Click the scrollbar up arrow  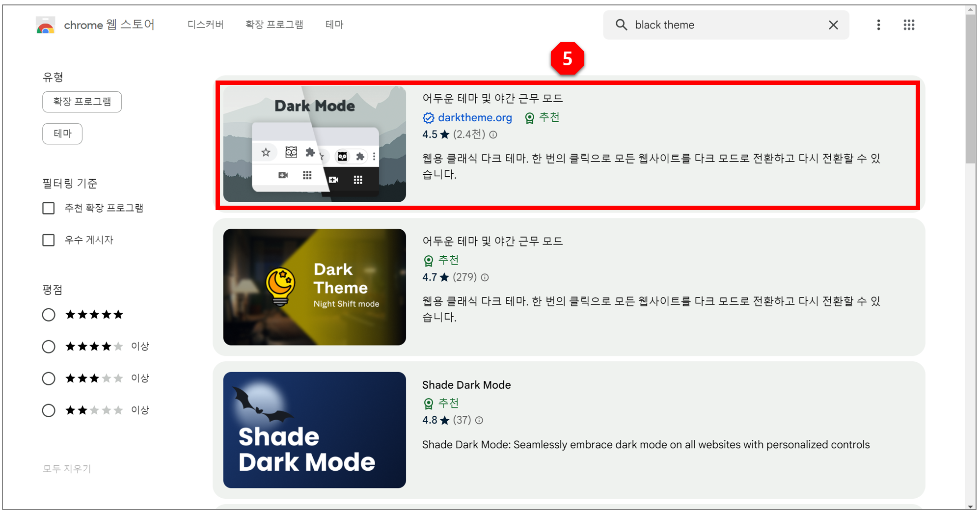[970, 10]
